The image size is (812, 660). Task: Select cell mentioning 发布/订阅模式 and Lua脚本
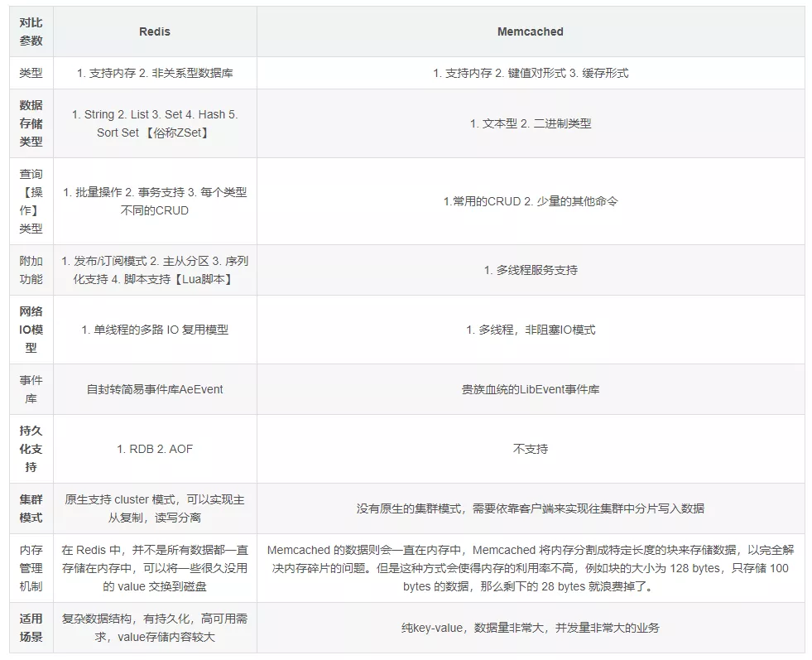(155, 270)
